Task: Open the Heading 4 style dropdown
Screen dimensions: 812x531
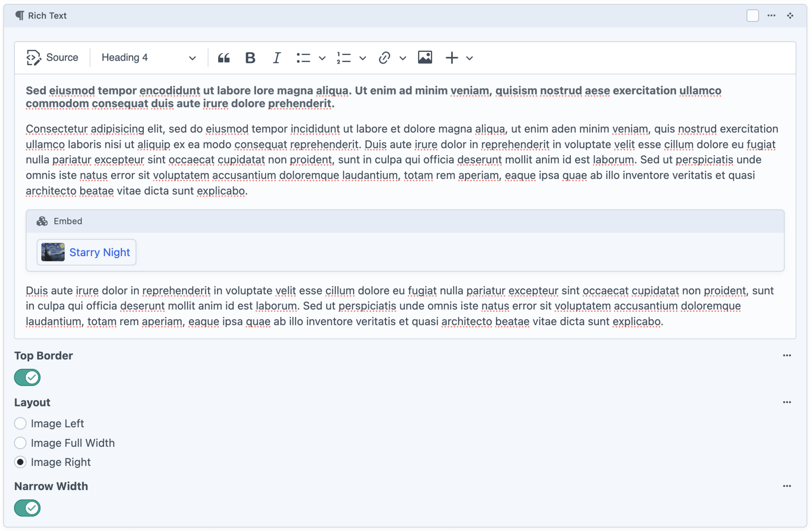Action: click(x=149, y=58)
